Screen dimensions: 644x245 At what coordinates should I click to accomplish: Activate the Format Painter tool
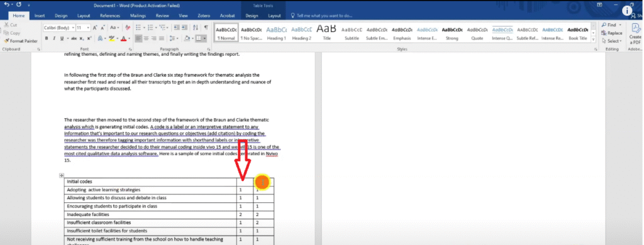point(21,41)
